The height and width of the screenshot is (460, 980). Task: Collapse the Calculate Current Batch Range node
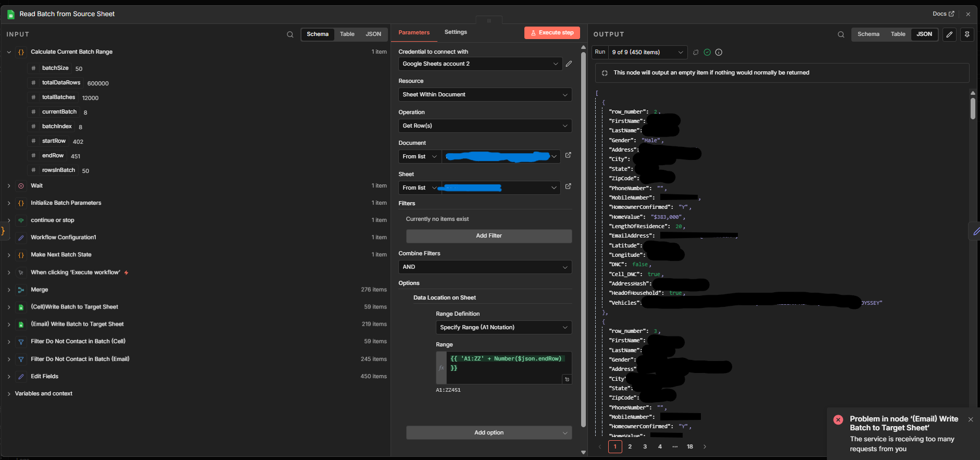(9, 52)
